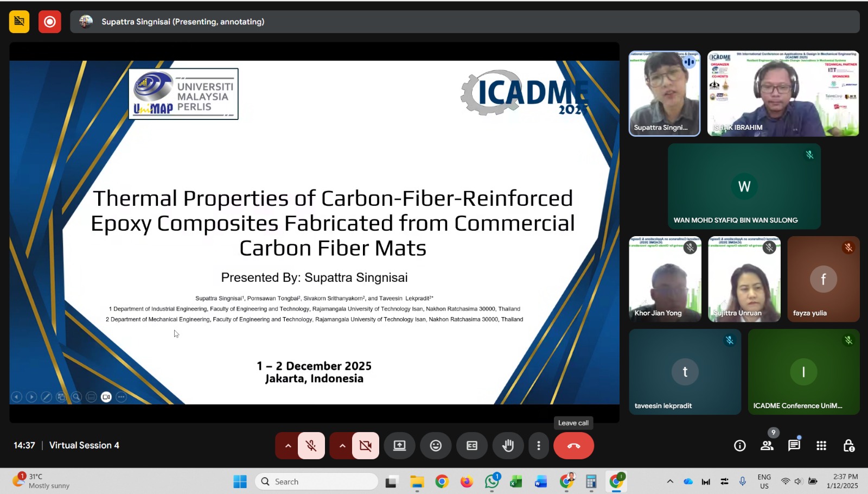Unmute the microphone

[311, 446]
